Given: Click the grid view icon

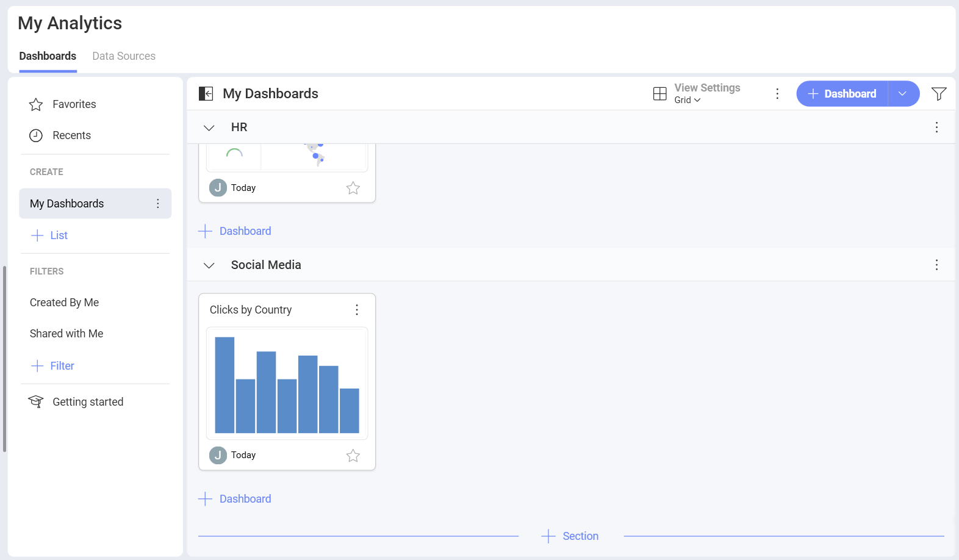Looking at the screenshot, I should click(x=660, y=93).
